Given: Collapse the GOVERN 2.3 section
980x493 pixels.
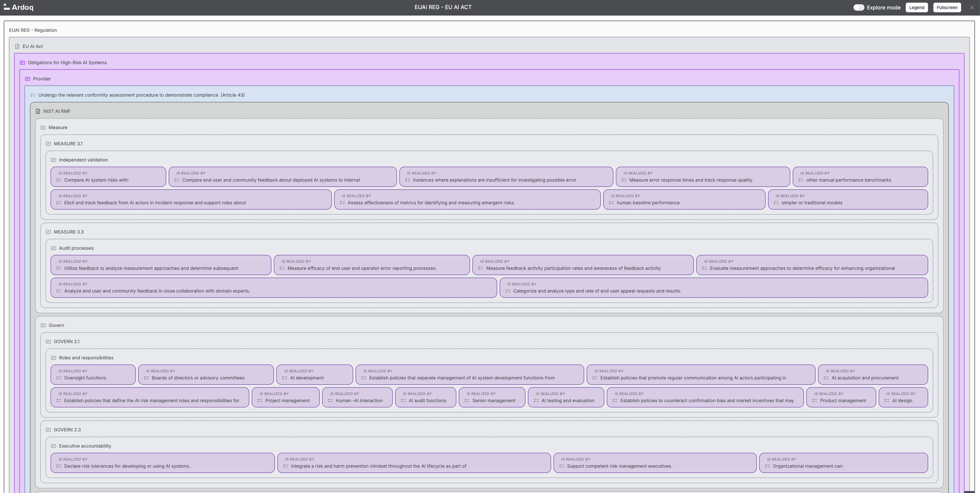Looking at the screenshot, I should [48, 429].
